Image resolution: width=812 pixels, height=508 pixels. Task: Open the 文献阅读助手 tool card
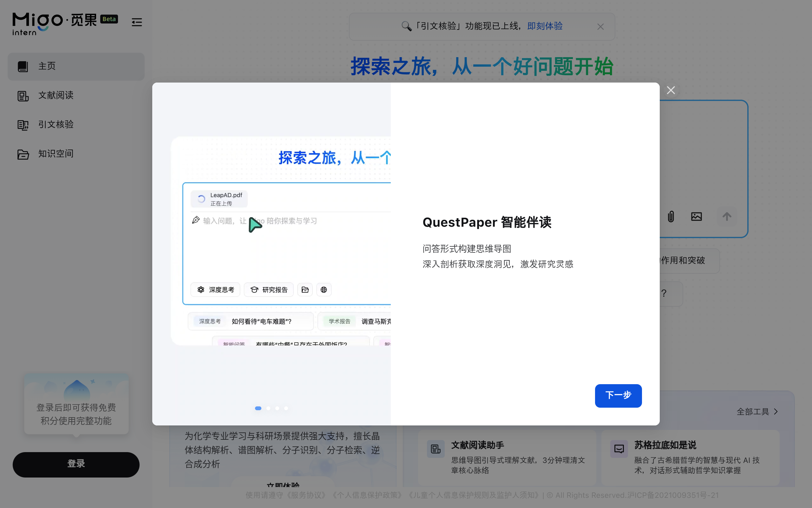(507, 457)
